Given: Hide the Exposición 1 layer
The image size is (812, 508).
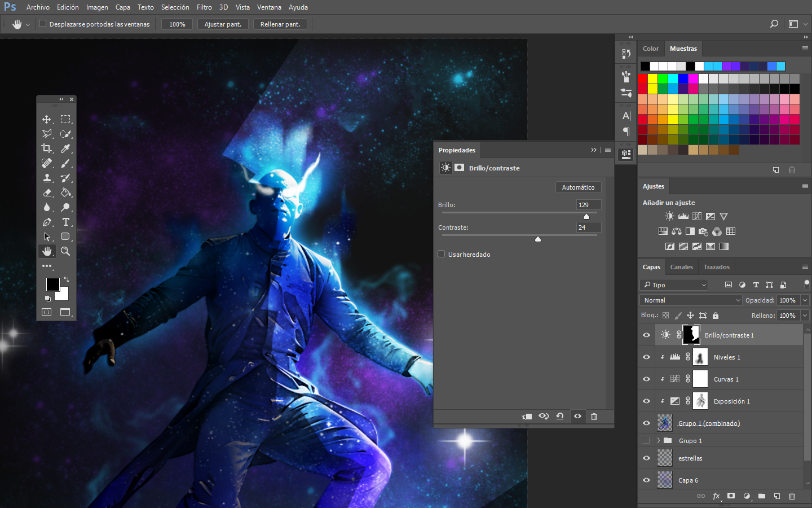Looking at the screenshot, I should [x=646, y=401].
